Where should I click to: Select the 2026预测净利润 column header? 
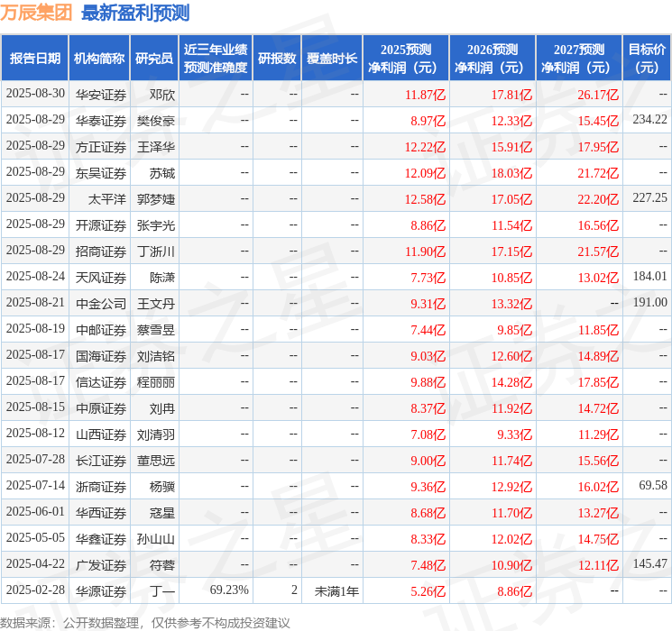click(x=492, y=59)
